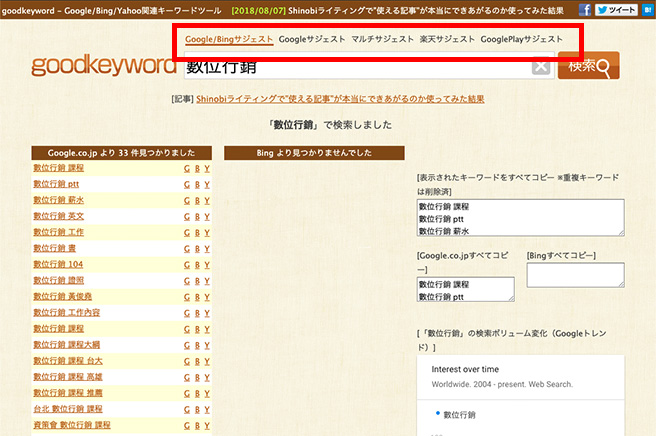
Task: Click G link for 台北 數位行銷 課程 row
Action: (x=187, y=410)
